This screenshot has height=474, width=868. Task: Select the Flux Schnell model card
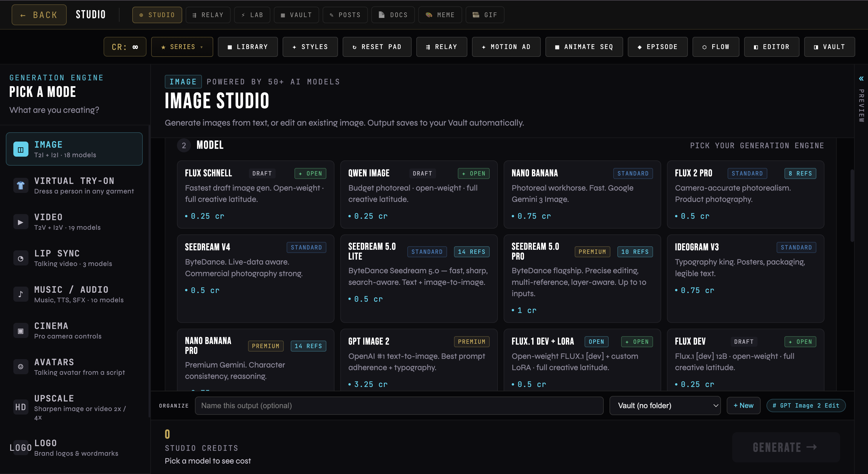(255, 195)
